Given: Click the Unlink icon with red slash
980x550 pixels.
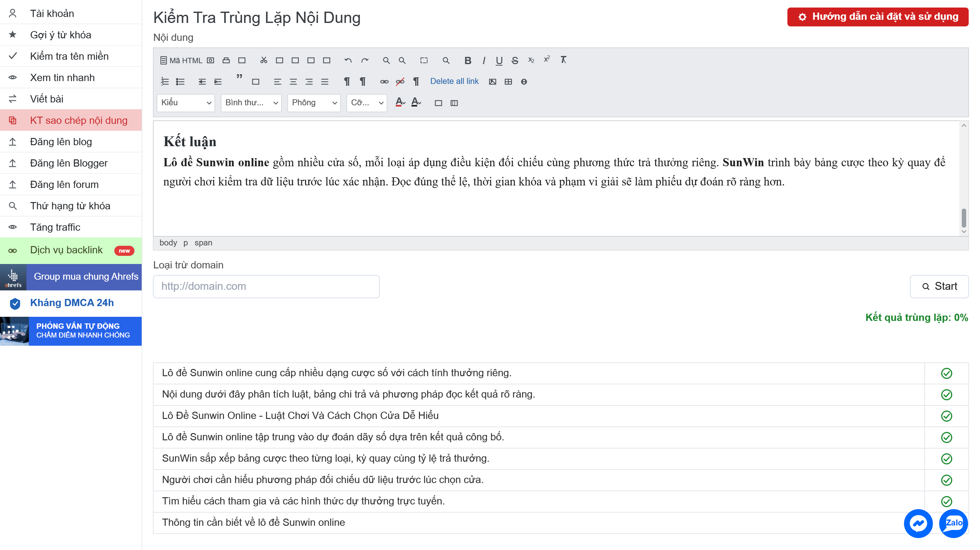Looking at the screenshot, I should pyautogui.click(x=400, y=81).
